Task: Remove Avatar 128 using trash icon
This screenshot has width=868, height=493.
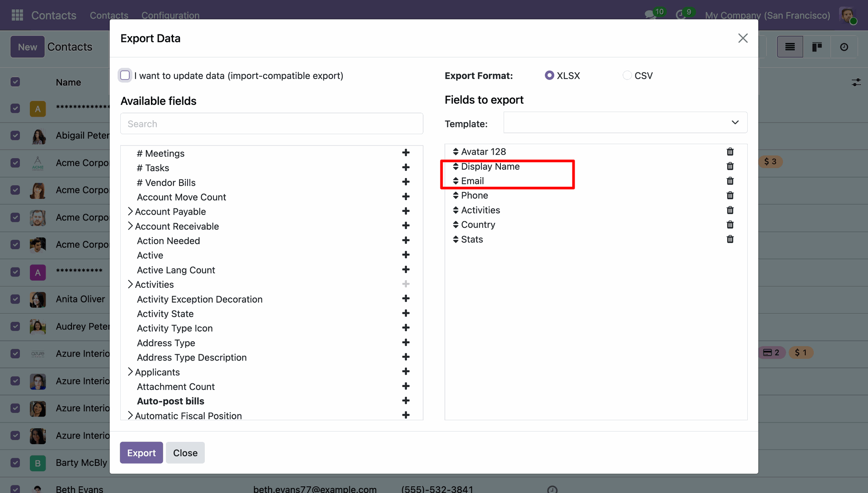Action: pos(730,151)
